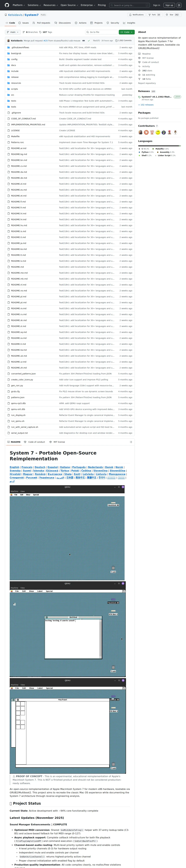
Task: Select the README tab above the readme
Action: 14,442
